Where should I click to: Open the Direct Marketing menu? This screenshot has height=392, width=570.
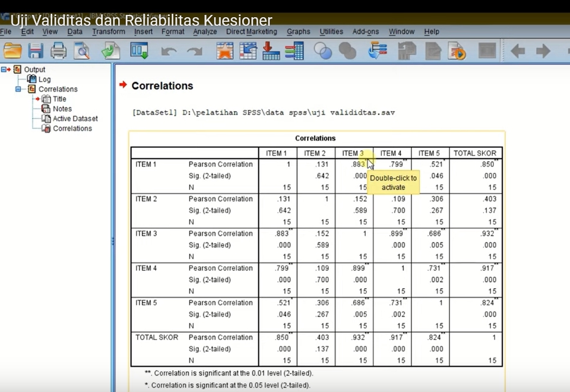[x=251, y=31]
